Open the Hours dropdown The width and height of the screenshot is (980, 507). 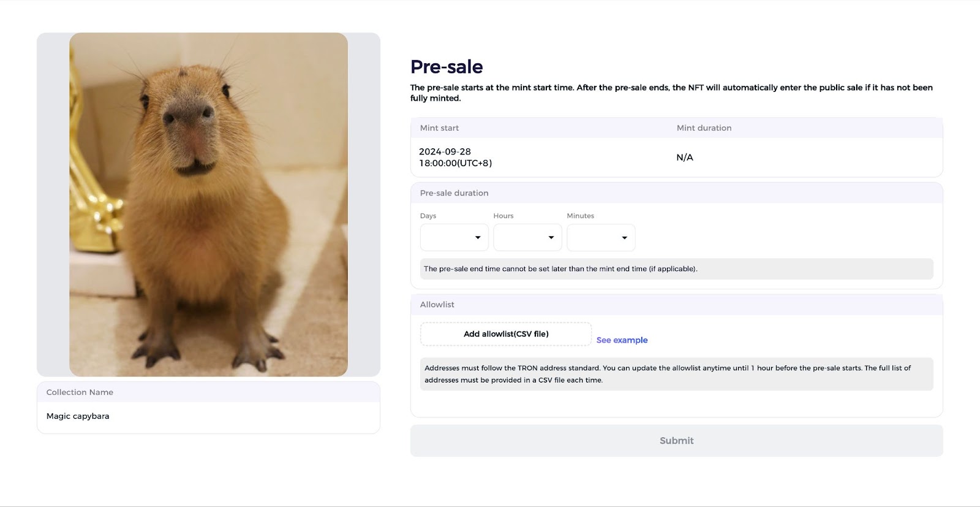coord(527,237)
